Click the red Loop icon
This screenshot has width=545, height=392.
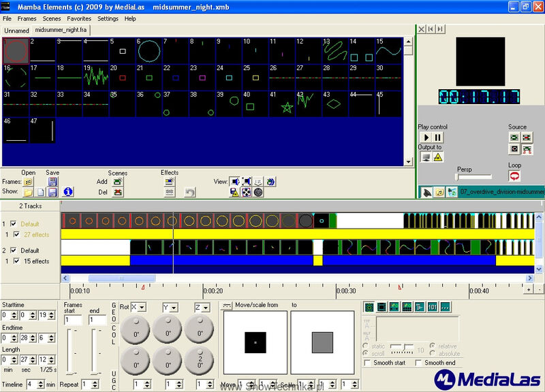(x=514, y=176)
